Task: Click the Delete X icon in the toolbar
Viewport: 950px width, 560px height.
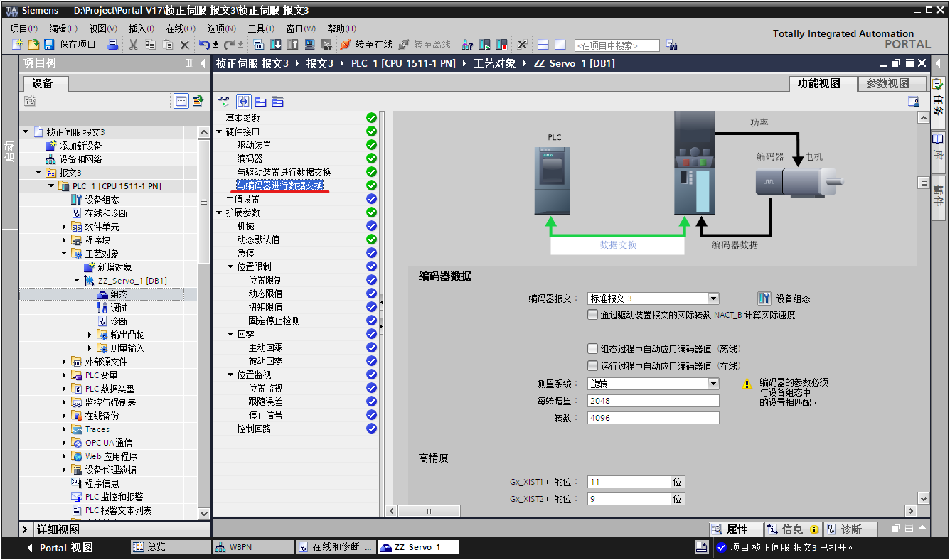Action: point(185,45)
